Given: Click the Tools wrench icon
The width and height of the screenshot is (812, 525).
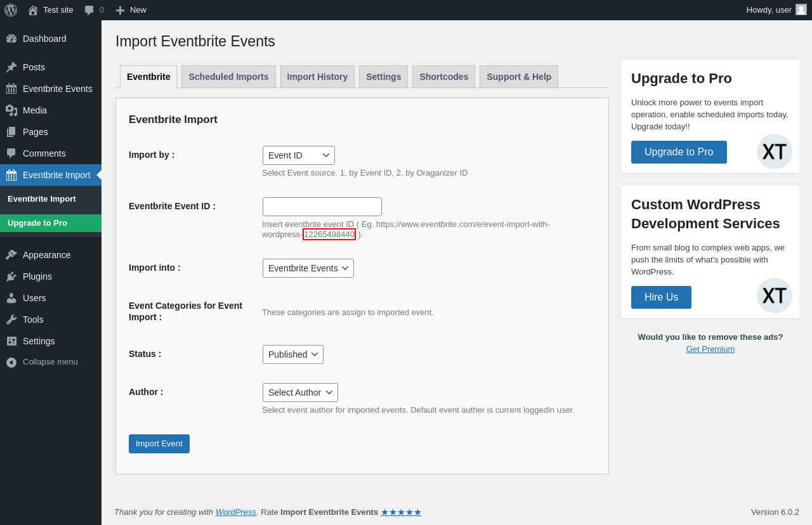Looking at the screenshot, I should pyautogui.click(x=11, y=320).
